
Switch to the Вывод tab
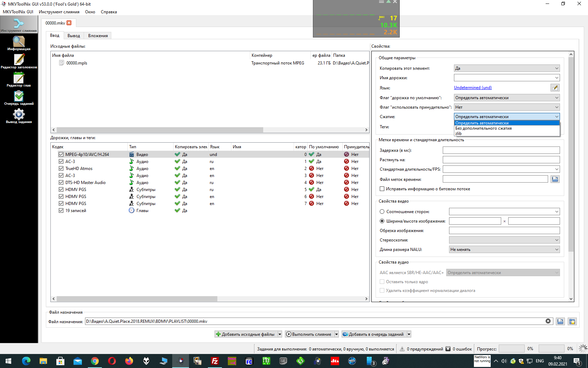[73, 36]
